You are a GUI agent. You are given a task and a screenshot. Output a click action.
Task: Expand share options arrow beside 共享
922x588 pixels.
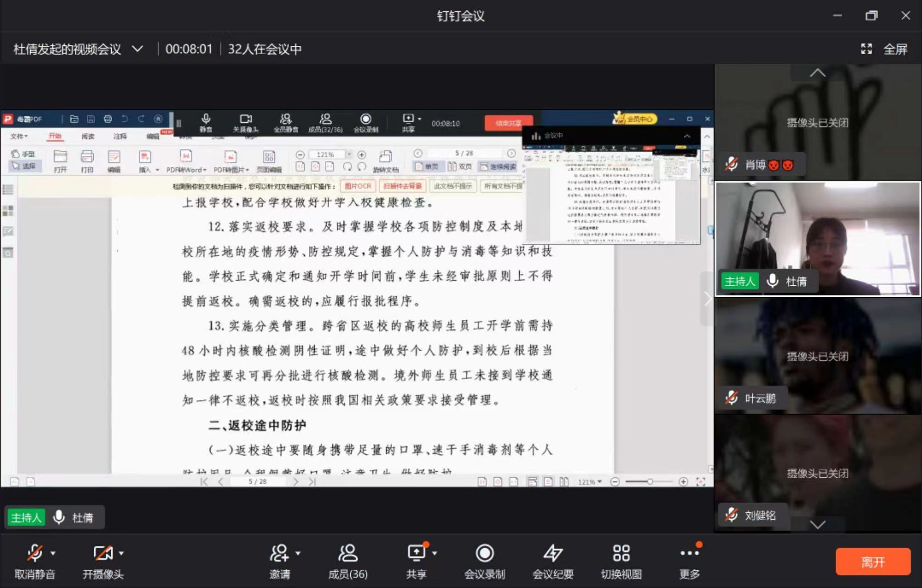pos(434,553)
